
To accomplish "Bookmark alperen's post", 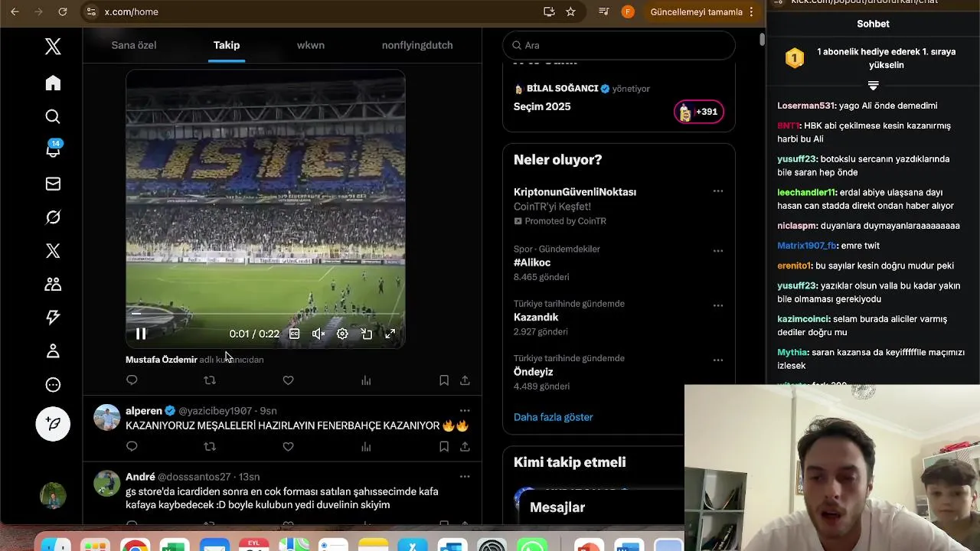I will click(444, 446).
